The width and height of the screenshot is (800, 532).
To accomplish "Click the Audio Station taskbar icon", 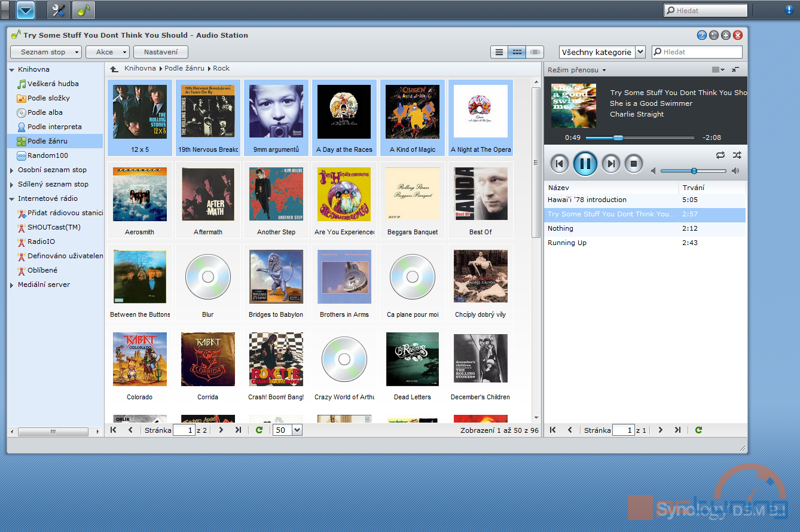I will [x=83, y=10].
